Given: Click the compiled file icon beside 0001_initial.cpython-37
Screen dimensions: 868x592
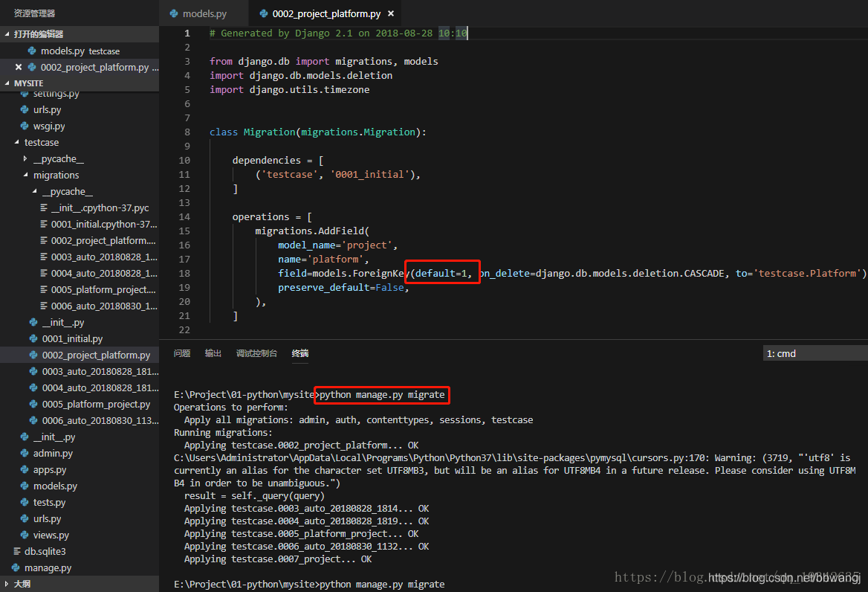Looking at the screenshot, I should 45,224.
